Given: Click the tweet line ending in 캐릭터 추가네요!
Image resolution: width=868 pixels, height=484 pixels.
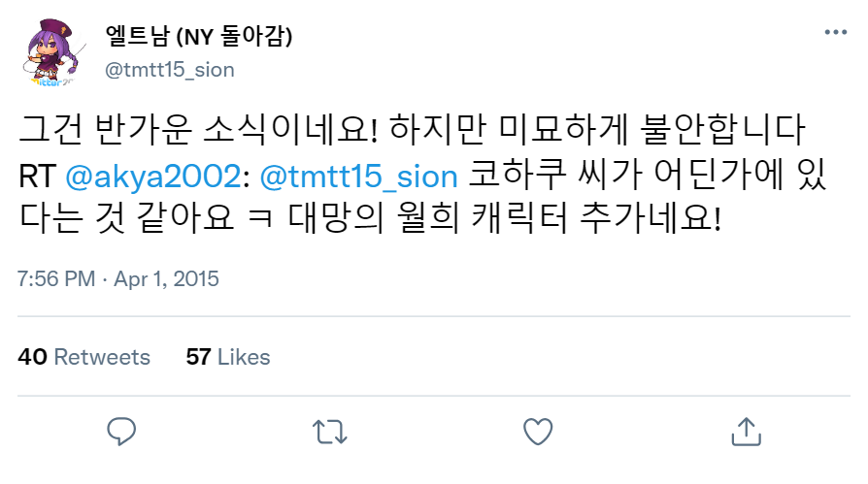Looking at the screenshot, I should coord(370,217).
